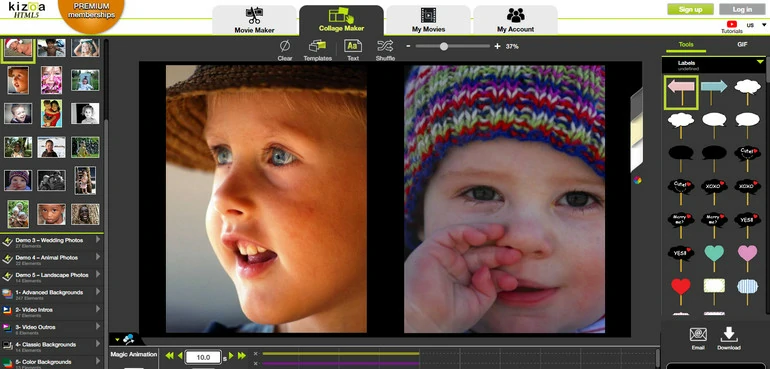Select the plain black speech bubble in third row left

coord(681,158)
